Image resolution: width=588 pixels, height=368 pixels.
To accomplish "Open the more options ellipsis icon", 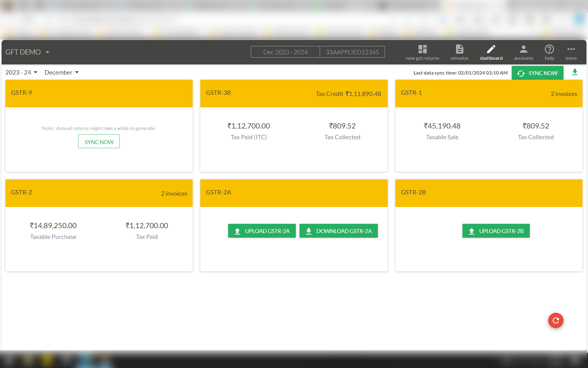I will [571, 49].
